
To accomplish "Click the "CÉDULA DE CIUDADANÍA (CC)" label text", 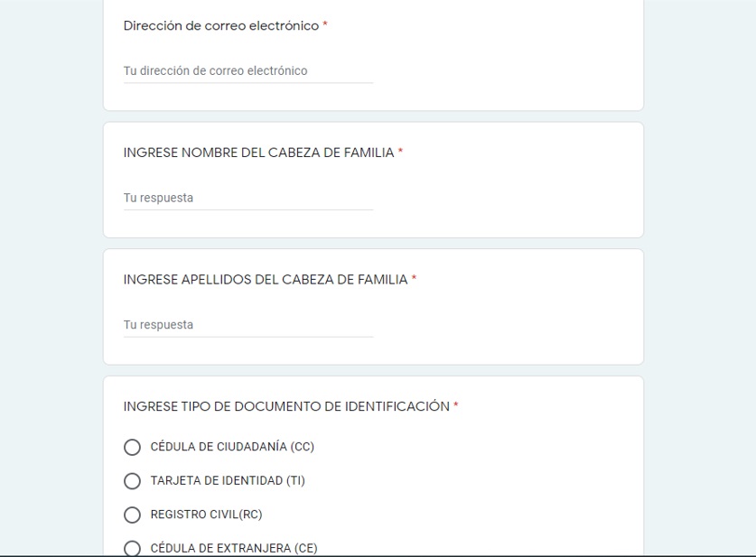I will (x=232, y=447).
